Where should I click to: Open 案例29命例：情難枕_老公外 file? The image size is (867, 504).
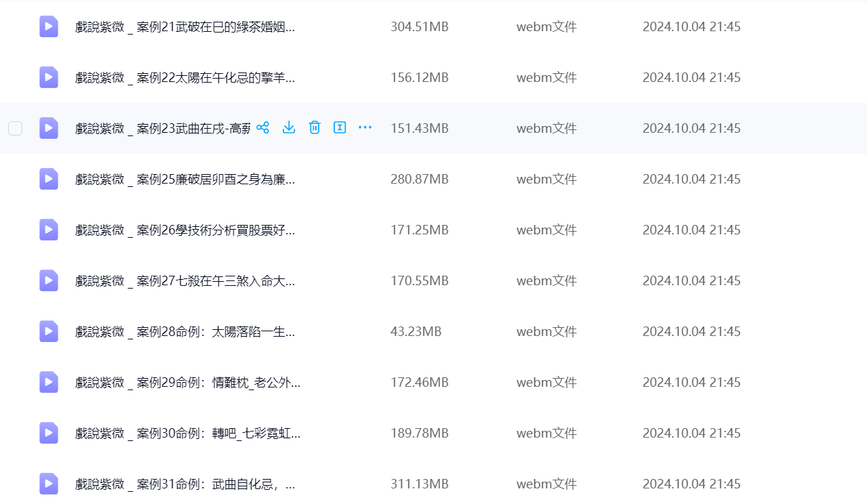pos(188,383)
